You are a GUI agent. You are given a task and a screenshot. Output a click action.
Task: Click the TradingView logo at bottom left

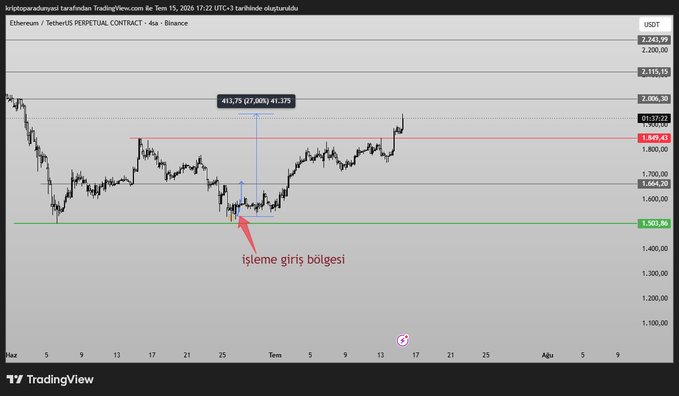[x=50, y=380]
